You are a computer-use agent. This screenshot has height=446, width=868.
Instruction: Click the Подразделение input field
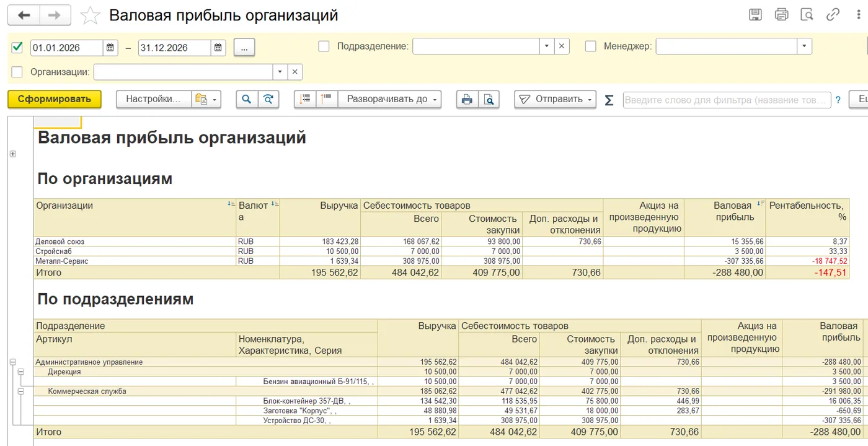pyautogui.click(x=476, y=46)
